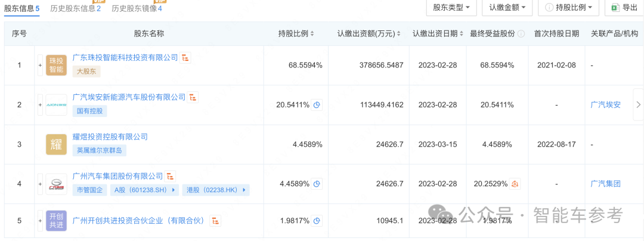Click the 国有控股 tag
This screenshot has height=241, width=644.
(89, 111)
